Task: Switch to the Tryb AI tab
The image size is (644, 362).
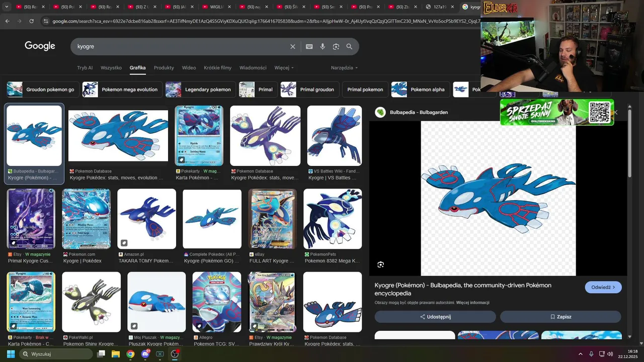Action: click(x=85, y=68)
